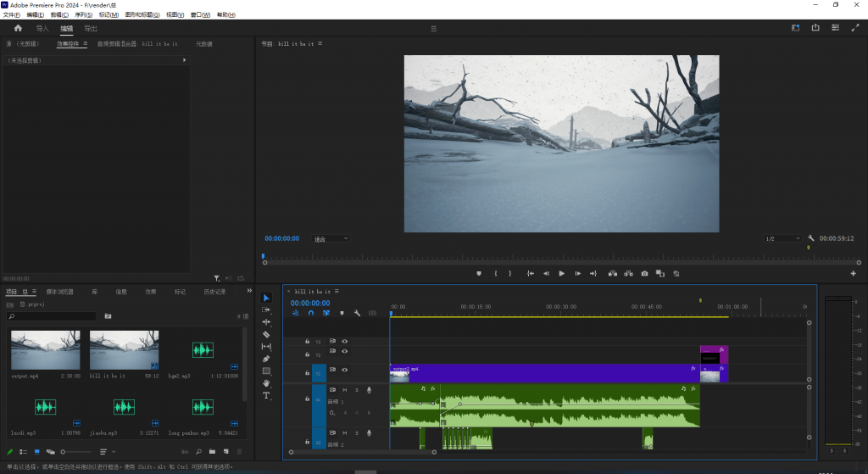Open the zoom level dropdown in Program monitor

331,239
